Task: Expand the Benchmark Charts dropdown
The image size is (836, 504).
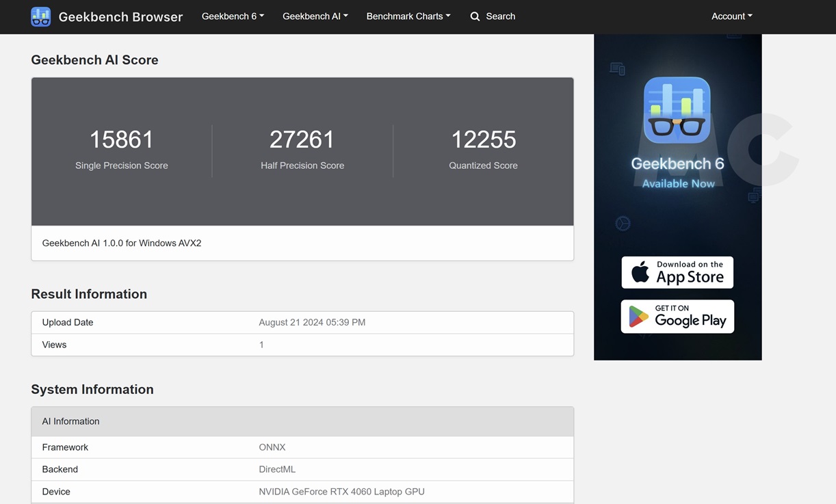Action: click(x=408, y=16)
